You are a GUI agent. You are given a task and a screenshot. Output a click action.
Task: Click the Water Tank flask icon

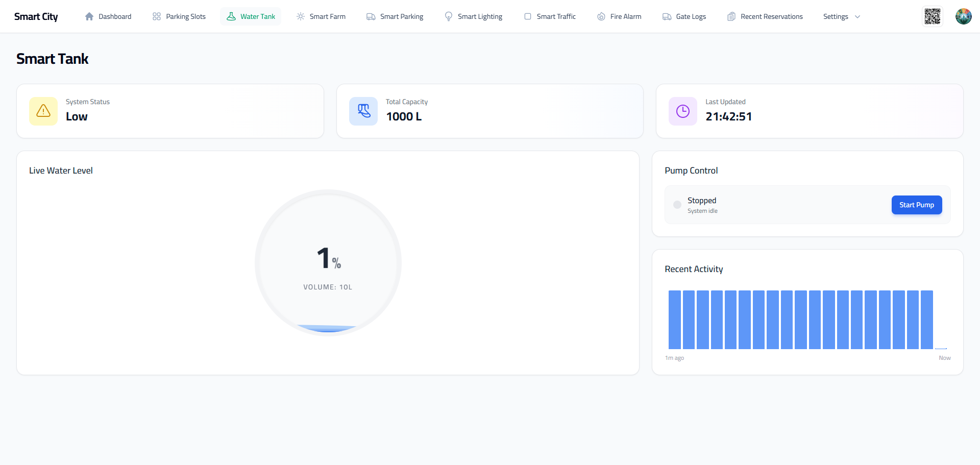tap(231, 16)
